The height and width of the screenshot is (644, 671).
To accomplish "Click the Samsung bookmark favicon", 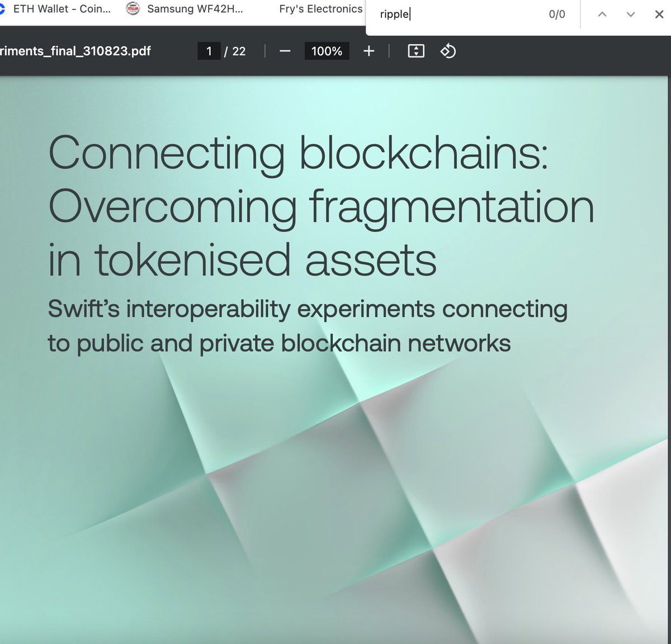I will (x=133, y=9).
